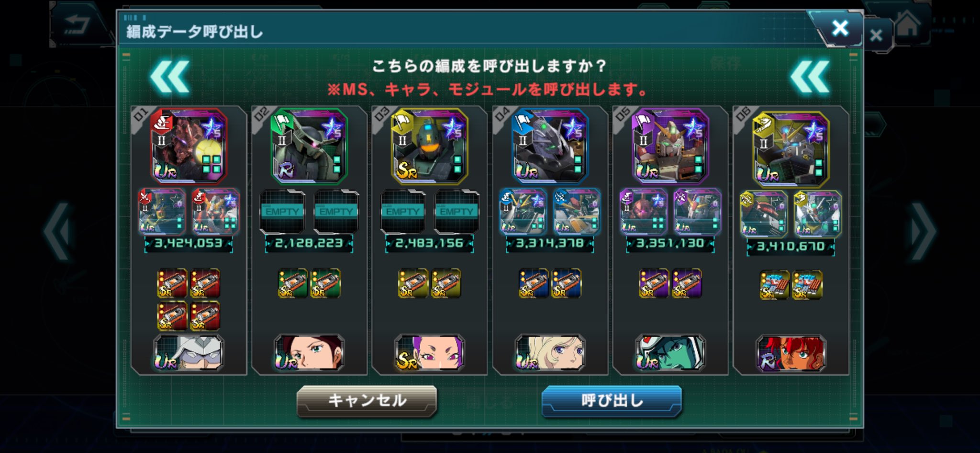This screenshot has width=980, height=453.
Task: Select the blue UR unit in slot 04
Action: pos(550,146)
